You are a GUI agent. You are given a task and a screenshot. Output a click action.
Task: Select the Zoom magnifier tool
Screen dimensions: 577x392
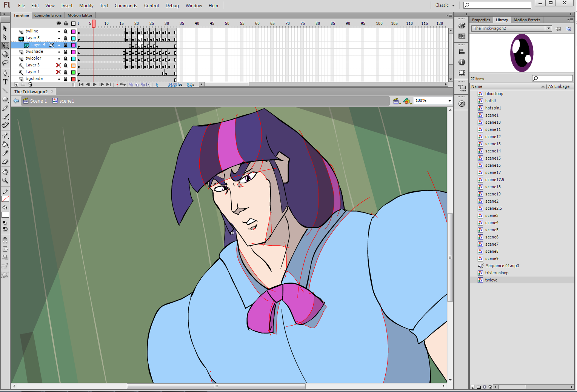pos(5,180)
